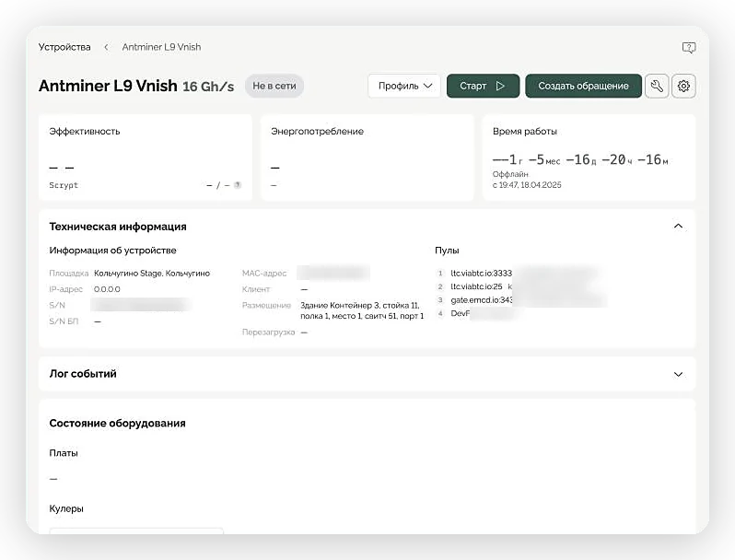Viewport: 735px width, 560px height.
Task: Click the IP address 0.0.0.0 value
Action: pyautogui.click(x=107, y=289)
